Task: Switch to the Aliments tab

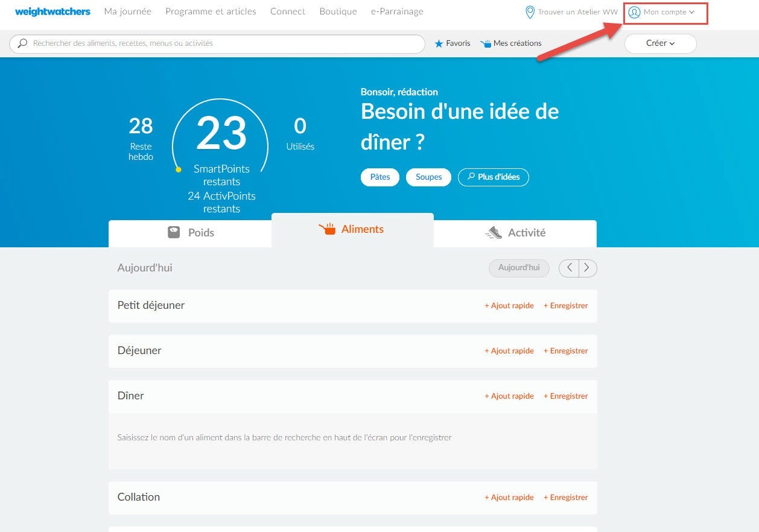Action: coord(352,230)
